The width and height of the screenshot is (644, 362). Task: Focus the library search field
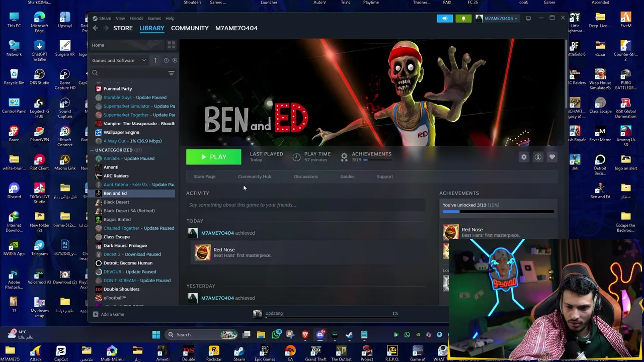pyautogui.click(x=129, y=73)
